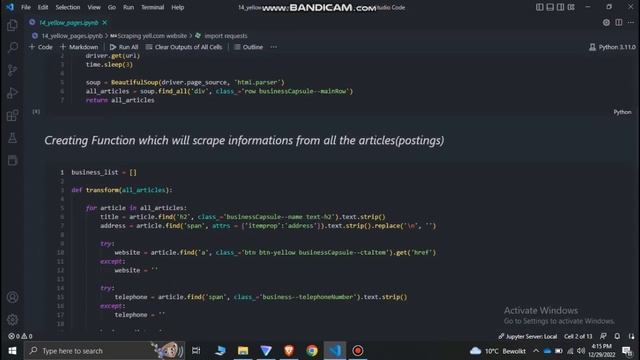This screenshot has height=360, width=640.
Task: Open the View menu
Action: point(94,7)
